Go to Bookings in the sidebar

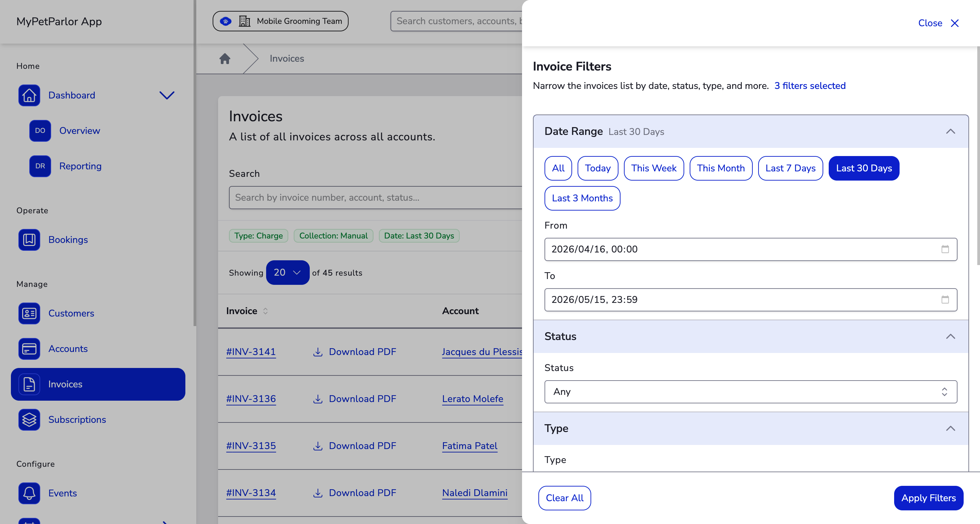pyautogui.click(x=68, y=240)
